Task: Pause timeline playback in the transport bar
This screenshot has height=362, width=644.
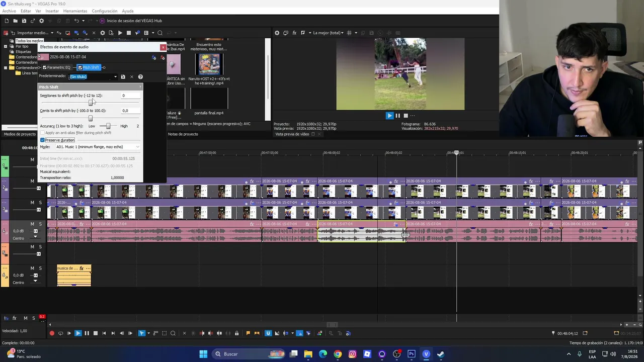Action: [87, 333]
